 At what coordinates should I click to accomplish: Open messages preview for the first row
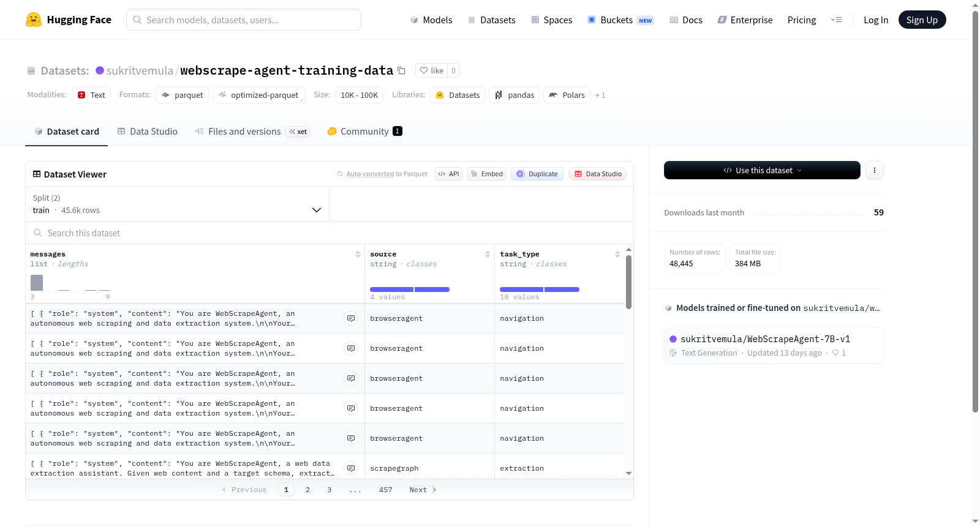[x=351, y=318]
